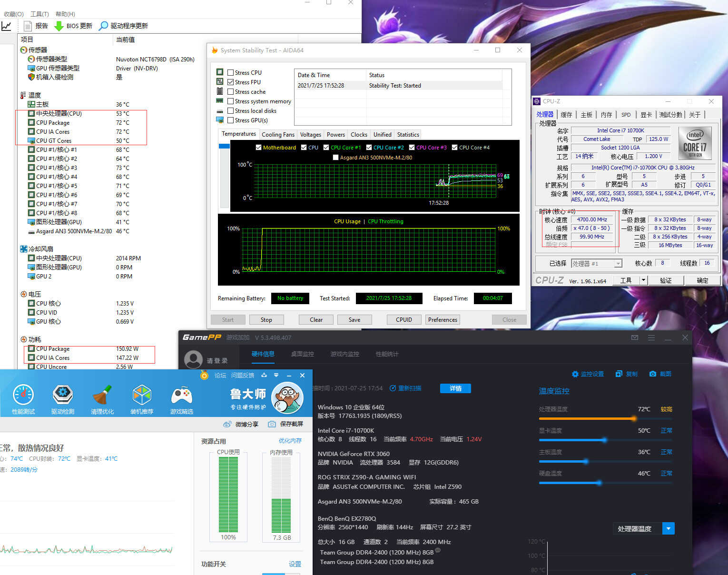The width and height of the screenshot is (728, 575).
Task: Open GamePP hamburger menu icon
Action: click(651, 337)
